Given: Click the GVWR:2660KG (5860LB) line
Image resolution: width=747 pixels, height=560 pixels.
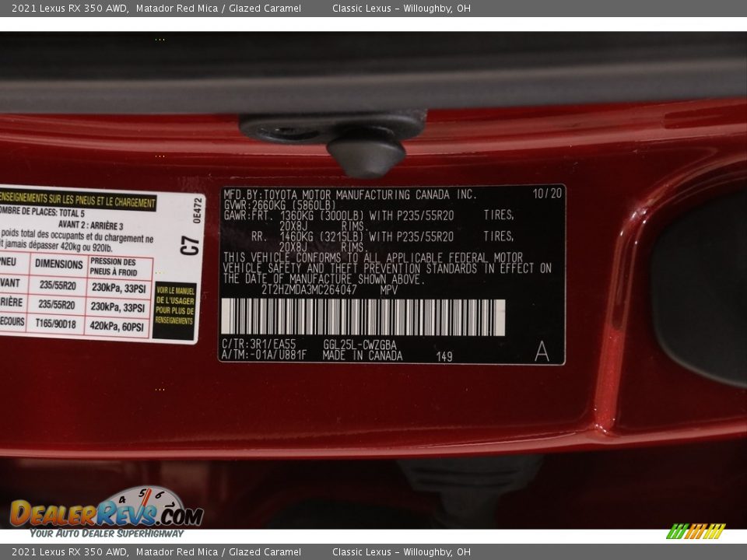Looking at the screenshot, I should pyautogui.click(x=280, y=205).
